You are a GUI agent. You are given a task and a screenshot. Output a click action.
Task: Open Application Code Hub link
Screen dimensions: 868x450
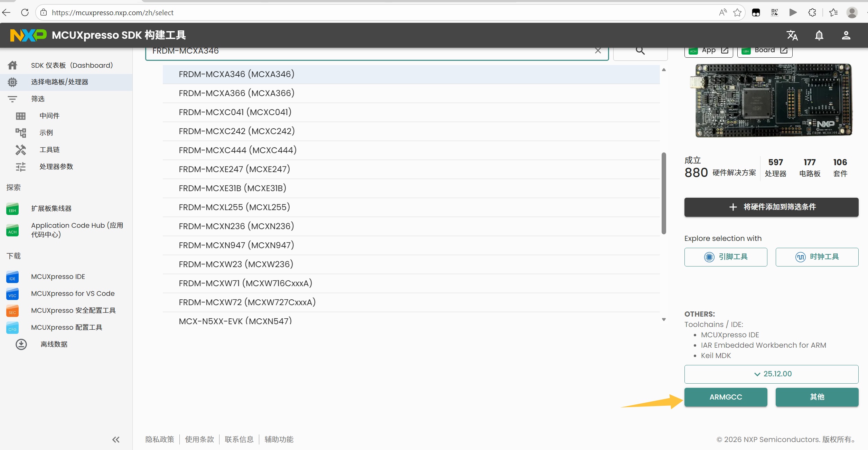pos(66,230)
